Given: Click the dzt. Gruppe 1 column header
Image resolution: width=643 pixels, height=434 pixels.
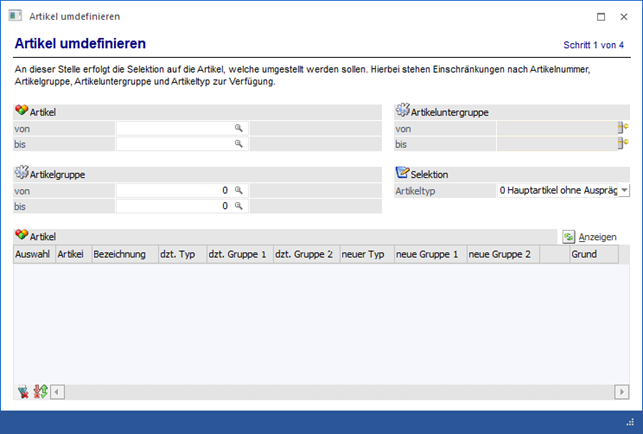Looking at the screenshot, I should tap(237, 255).
